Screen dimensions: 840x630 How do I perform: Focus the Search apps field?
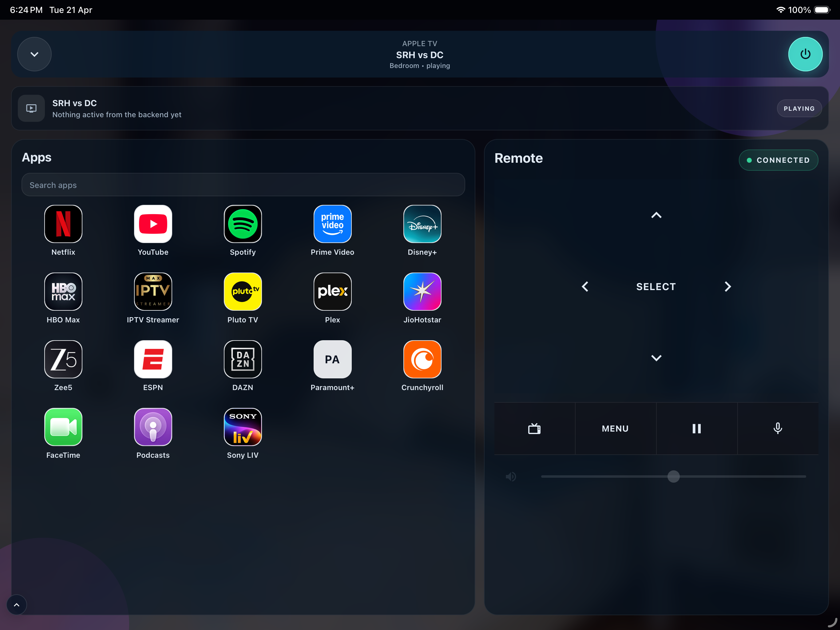click(243, 185)
